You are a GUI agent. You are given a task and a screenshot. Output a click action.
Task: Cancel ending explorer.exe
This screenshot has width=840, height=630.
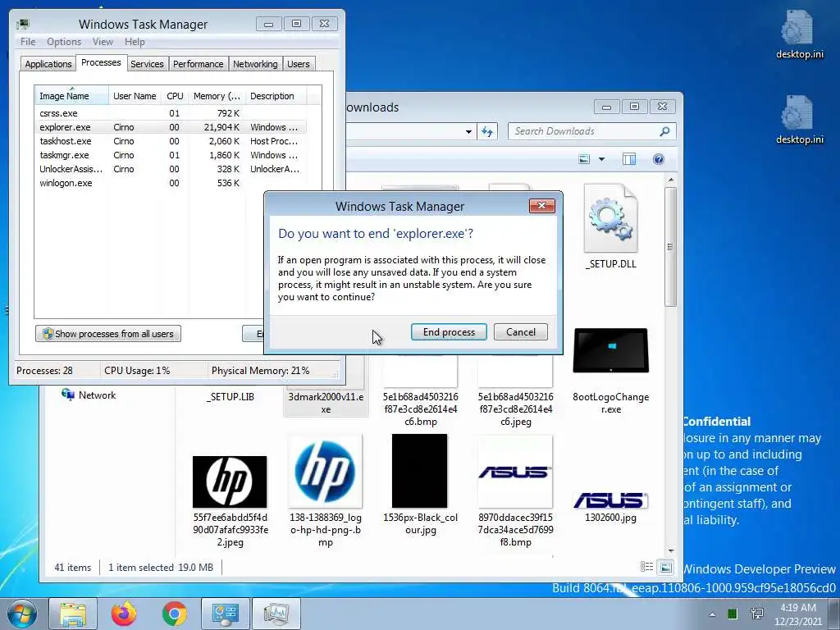click(x=521, y=332)
